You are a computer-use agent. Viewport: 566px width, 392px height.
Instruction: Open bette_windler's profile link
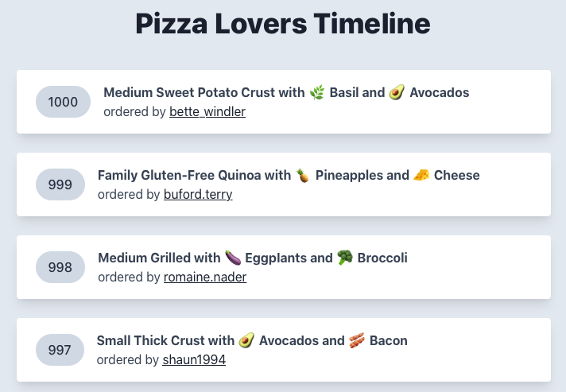point(207,112)
